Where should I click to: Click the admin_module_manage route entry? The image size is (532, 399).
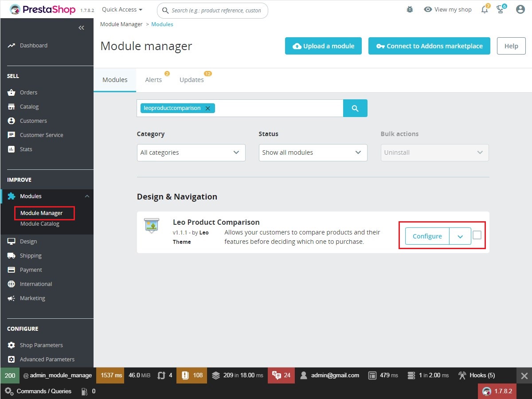(58, 376)
